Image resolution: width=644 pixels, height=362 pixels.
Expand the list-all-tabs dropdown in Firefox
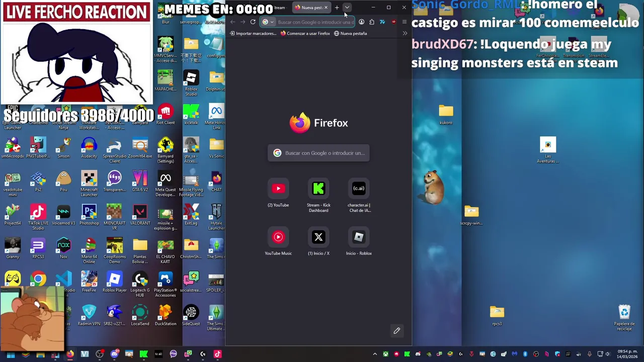pos(347,7)
